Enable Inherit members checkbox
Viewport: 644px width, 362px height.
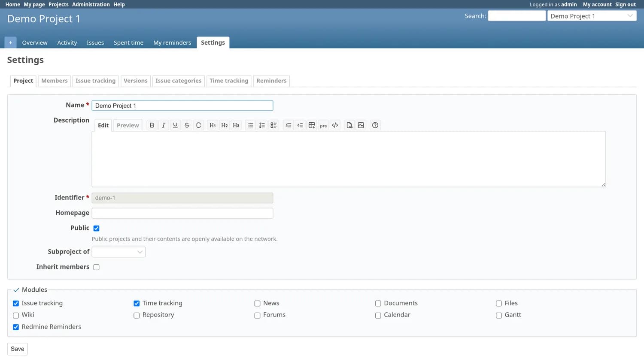(x=97, y=267)
